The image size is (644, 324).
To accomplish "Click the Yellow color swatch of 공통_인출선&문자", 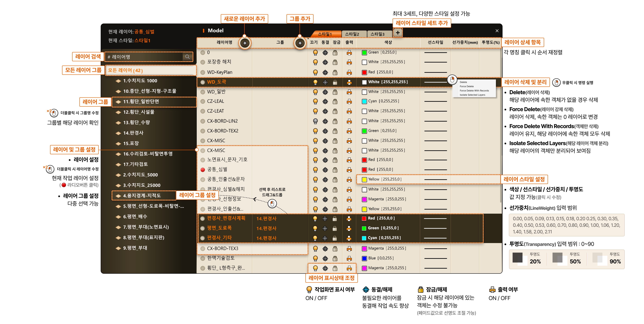I will [364, 179].
